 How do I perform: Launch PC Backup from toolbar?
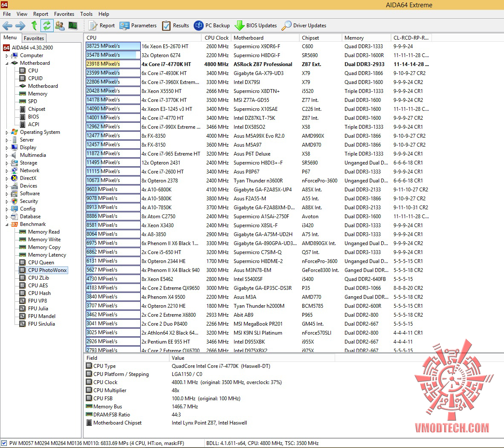click(212, 26)
